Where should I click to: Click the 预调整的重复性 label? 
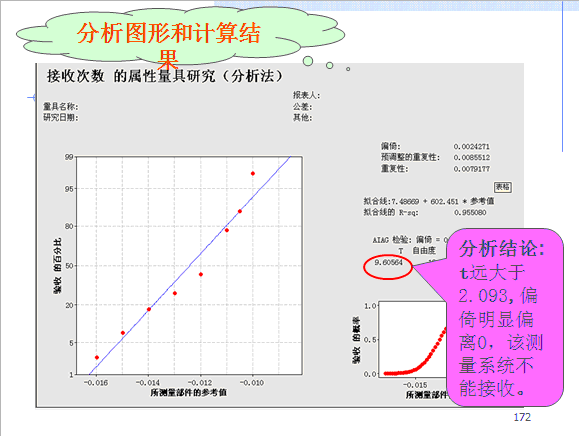click(x=411, y=157)
